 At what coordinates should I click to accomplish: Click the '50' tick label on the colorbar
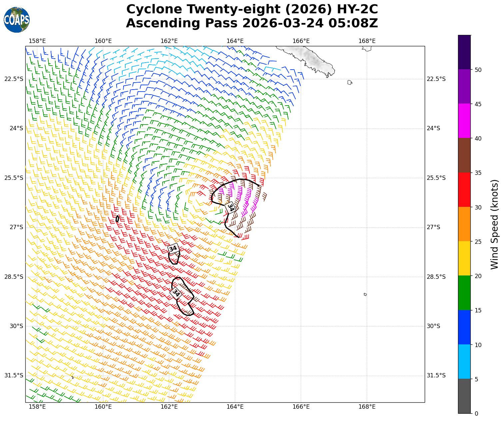pyautogui.click(x=478, y=70)
